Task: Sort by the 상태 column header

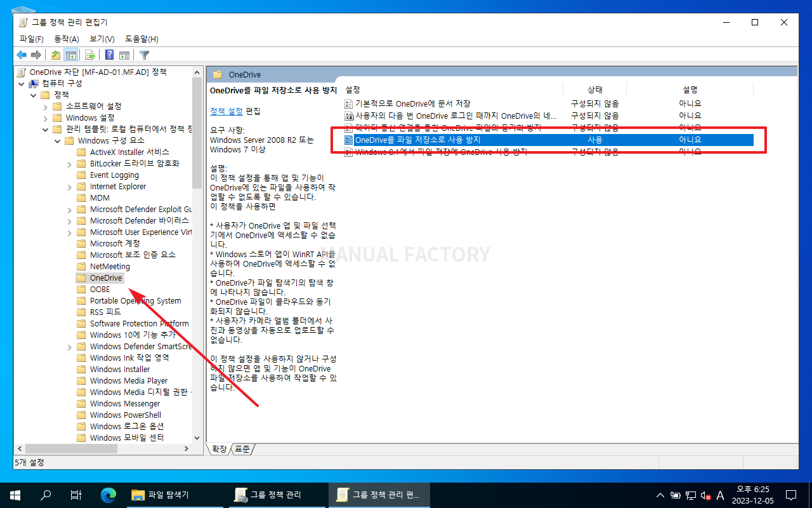Action: [595, 90]
